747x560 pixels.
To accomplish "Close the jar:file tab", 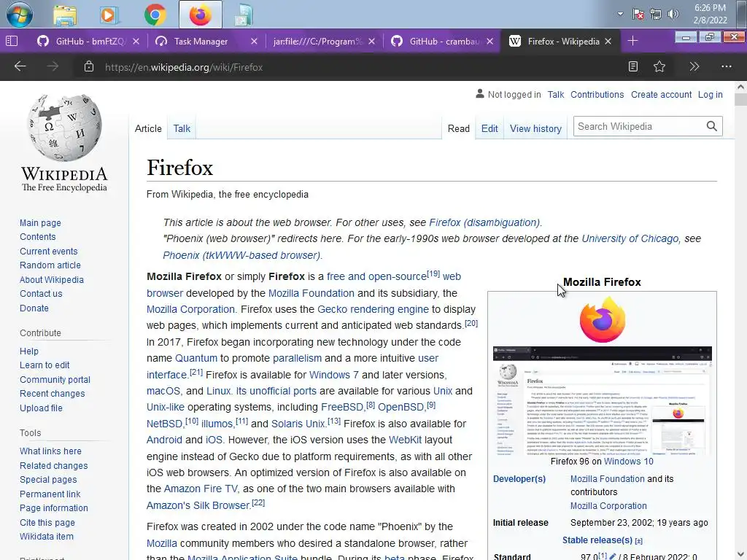I will click(x=372, y=42).
